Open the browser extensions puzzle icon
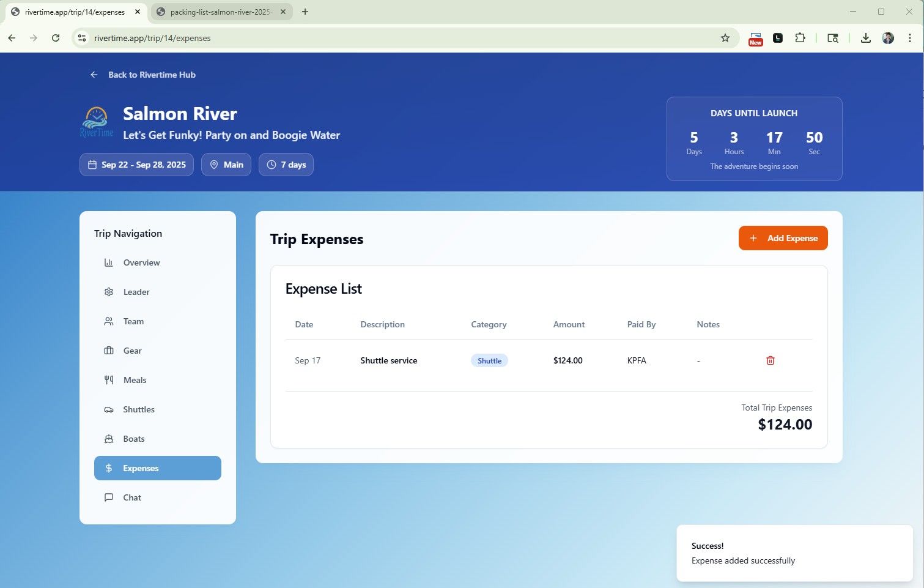Viewport: 924px width, 588px height. pos(800,38)
